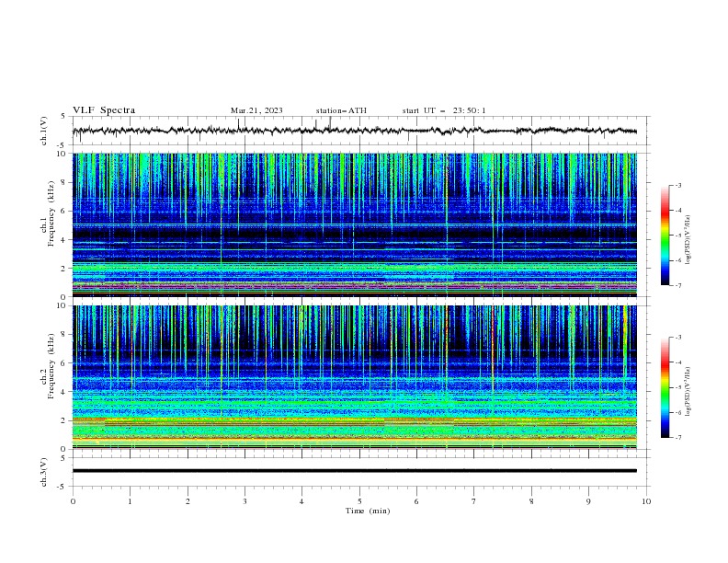Click ch.1 frequency tick "4"

tap(64, 240)
